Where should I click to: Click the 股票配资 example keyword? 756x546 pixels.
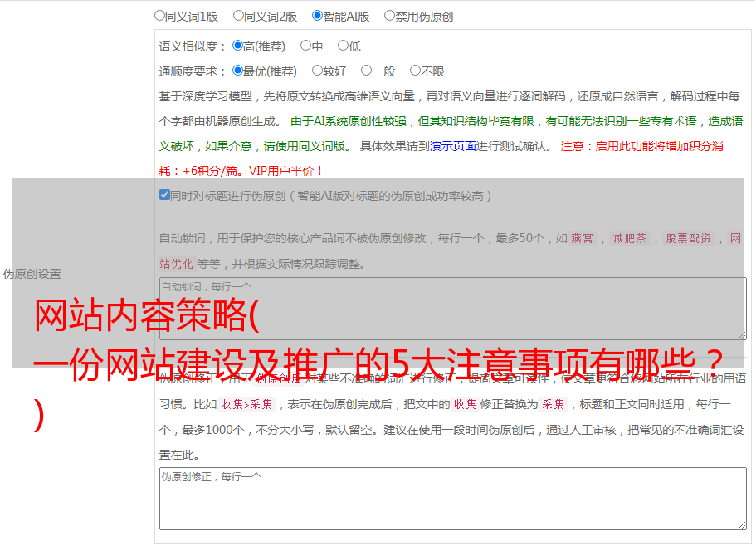click(x=688, y=238)
